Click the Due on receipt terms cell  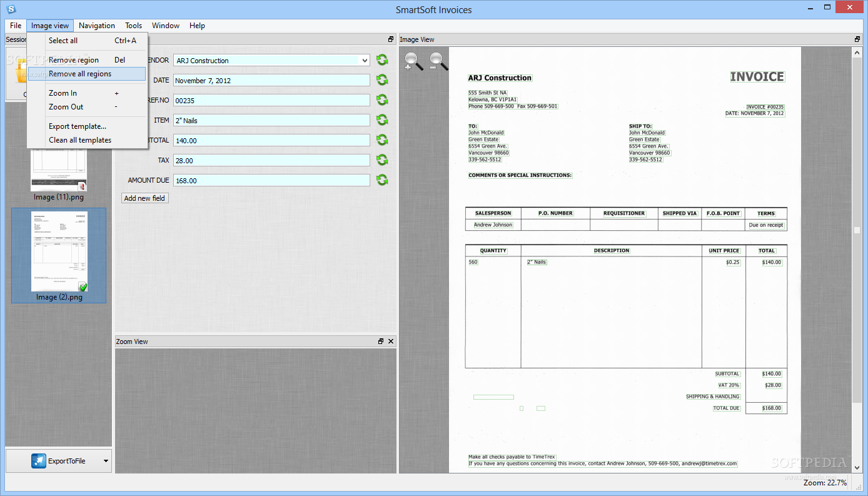766,225
